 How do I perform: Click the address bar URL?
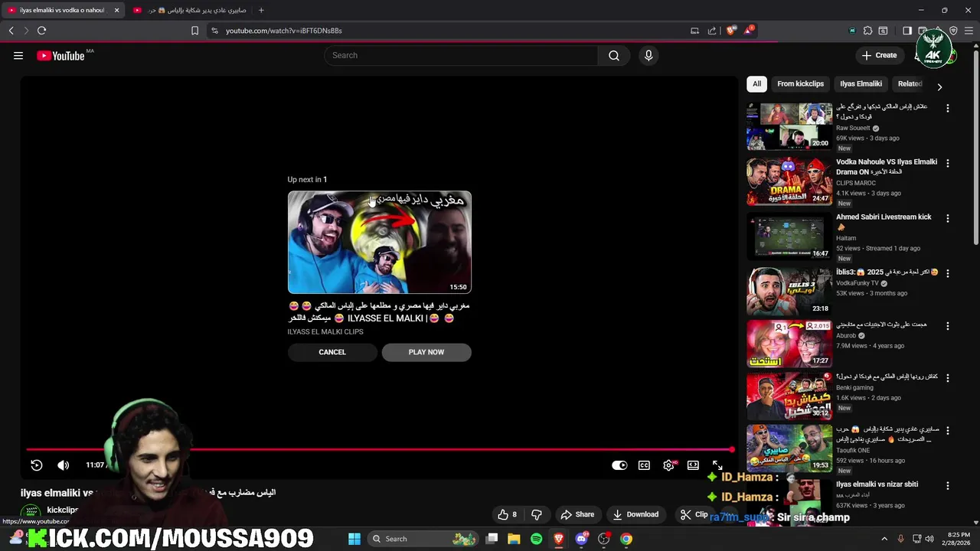(x=284, y=31)
